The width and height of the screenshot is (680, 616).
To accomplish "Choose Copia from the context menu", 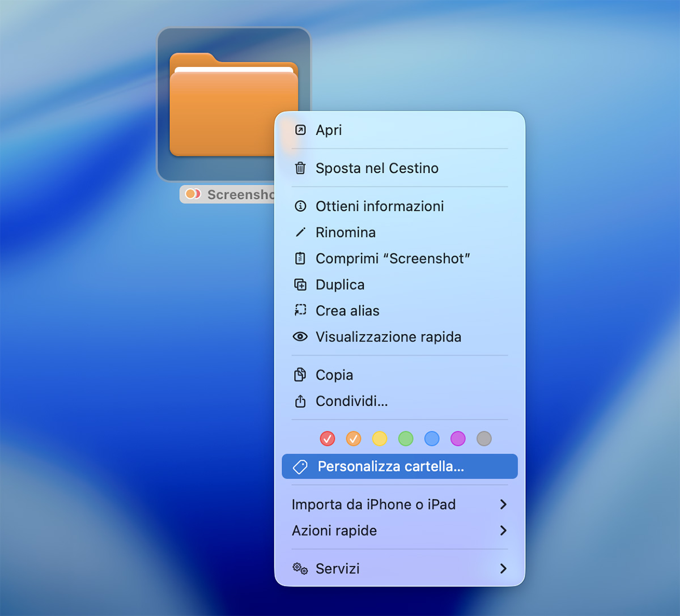I will pyautogui.click(x=334, y=375).
